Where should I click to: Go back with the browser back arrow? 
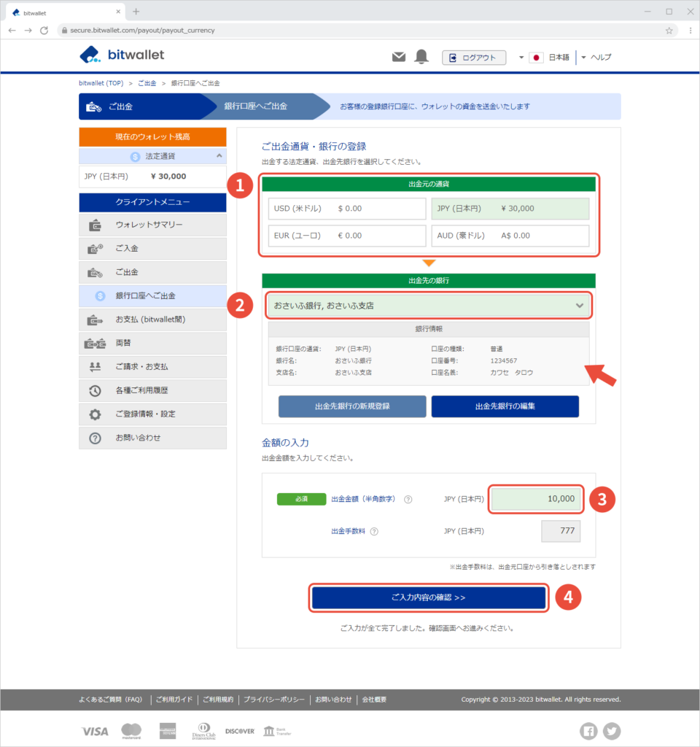[x=12, y=31]
